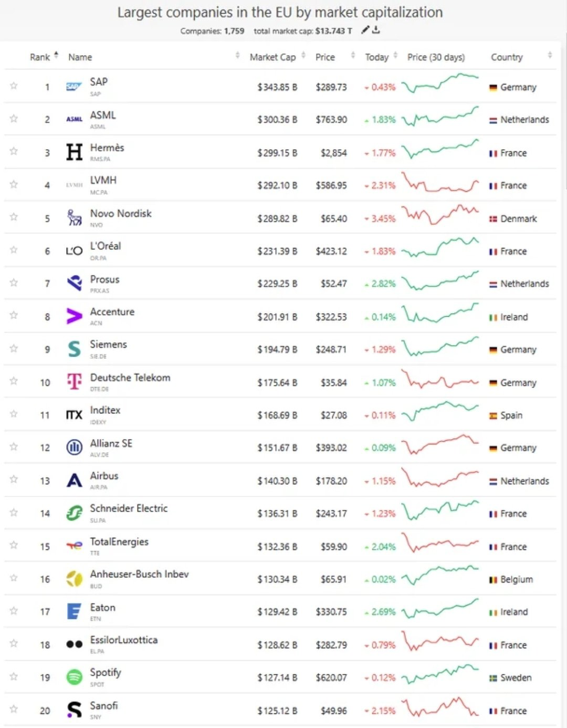Screen dimensions: 567x728
Task: Click the LVMH logo icon
Action: coord(74,185)
